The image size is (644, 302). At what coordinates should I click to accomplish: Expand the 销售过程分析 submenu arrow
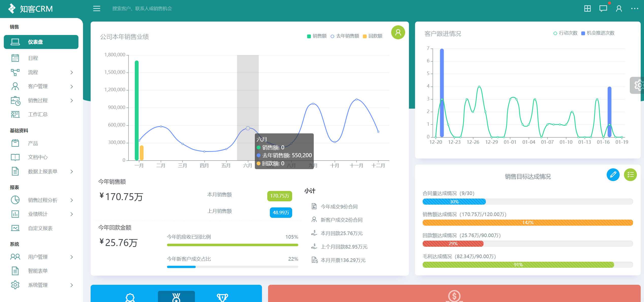72,200
